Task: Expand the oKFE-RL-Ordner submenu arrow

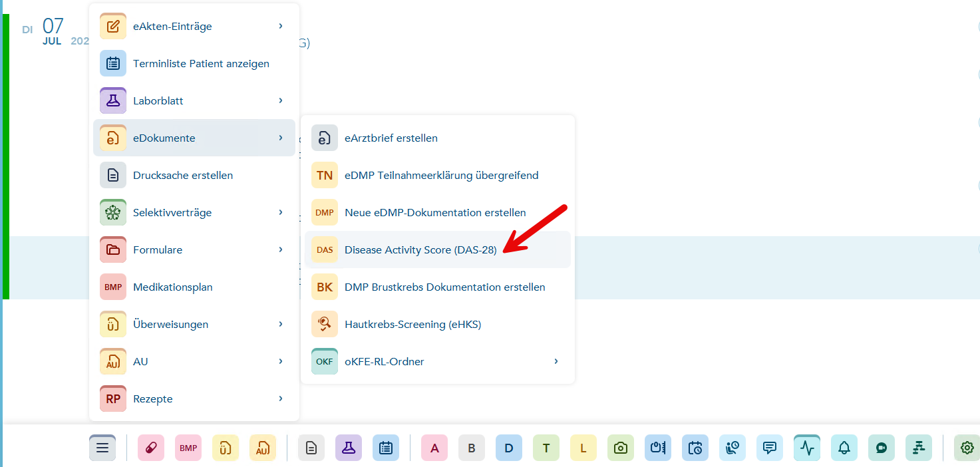Action: 556,361
